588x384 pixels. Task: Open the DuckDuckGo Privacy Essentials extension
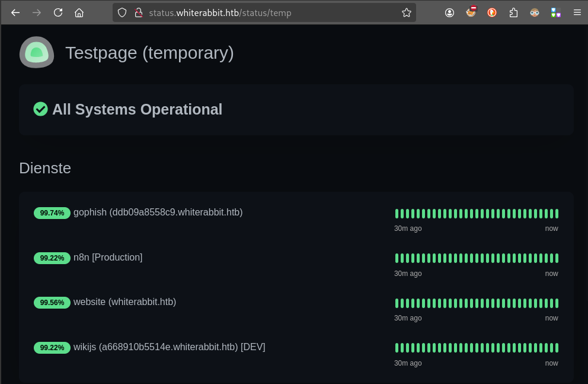492,12
